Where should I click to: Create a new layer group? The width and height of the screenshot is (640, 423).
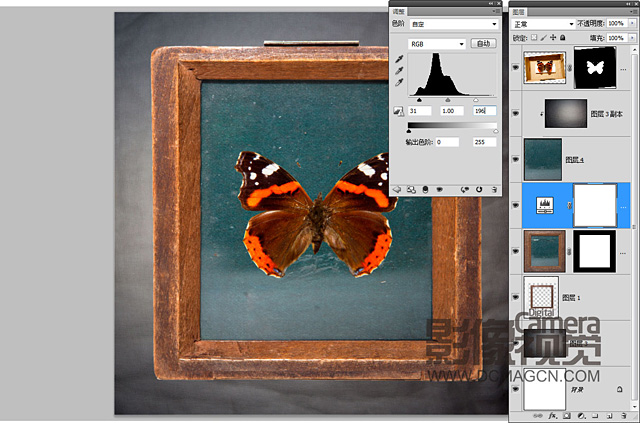click(595, 416)
